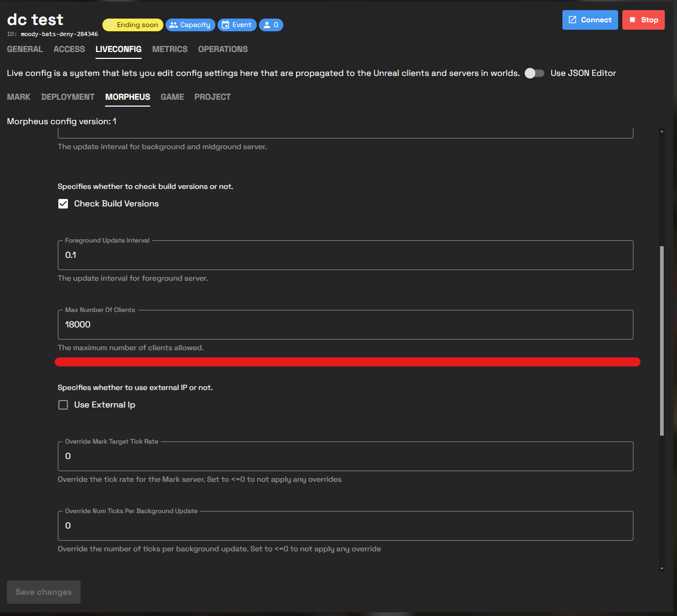Screen dimensions: 677x616
Task: Tick the Use External Ip checkbox
Action: tap(63, 405)
